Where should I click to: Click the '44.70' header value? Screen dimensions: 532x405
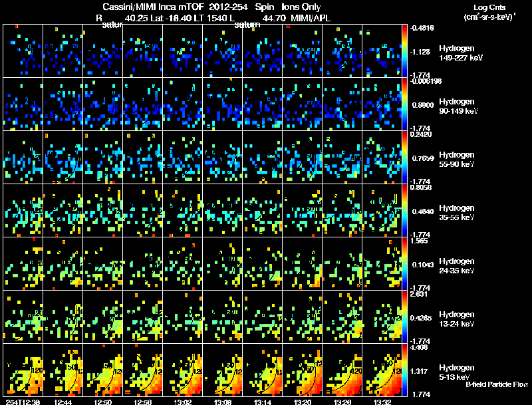coord(273,18)
